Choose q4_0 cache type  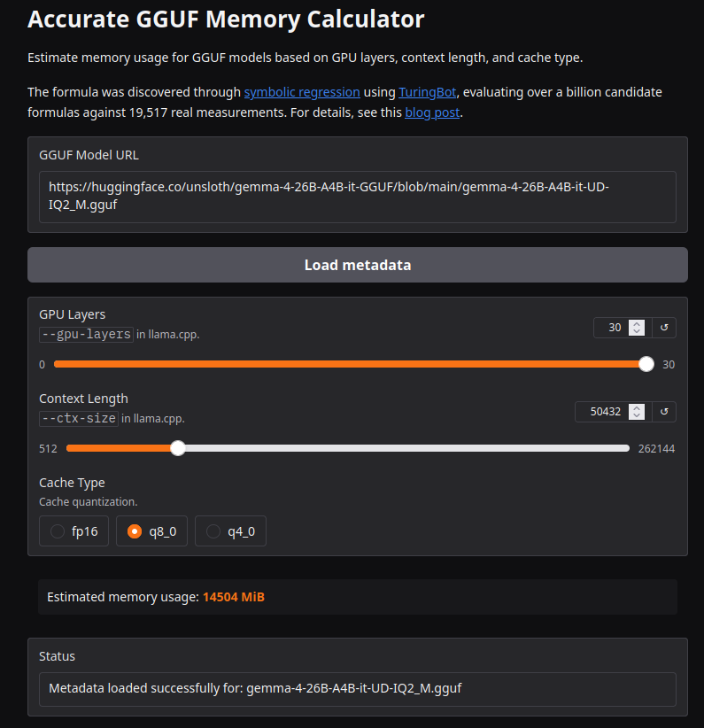coord(230,531)
